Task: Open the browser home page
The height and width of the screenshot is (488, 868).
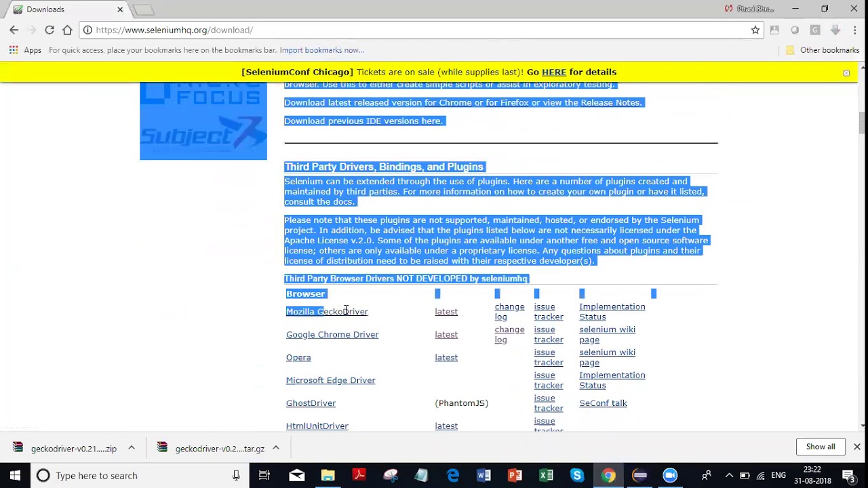Action: pyautogui.click(x=67, y=30)
